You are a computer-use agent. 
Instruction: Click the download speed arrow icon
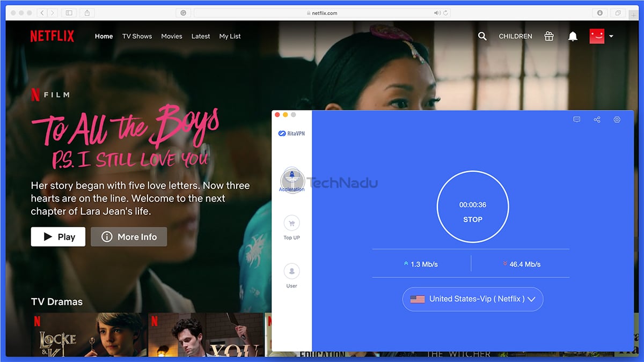tap(505, 264)
